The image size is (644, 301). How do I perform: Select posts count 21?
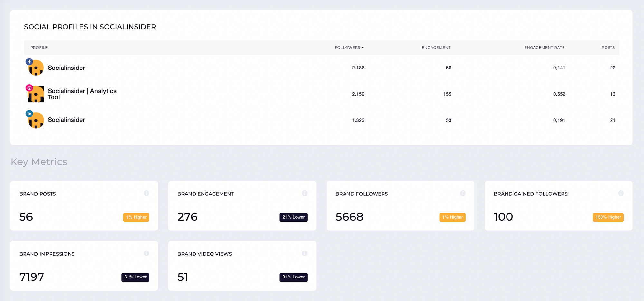[x=612, y=120]
